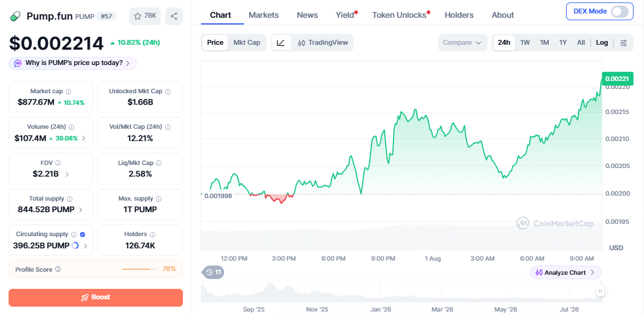Click the FDV info icon
The width and height of the screenshot is (644, 314).
pyautogui.click(x=58, y=163)
